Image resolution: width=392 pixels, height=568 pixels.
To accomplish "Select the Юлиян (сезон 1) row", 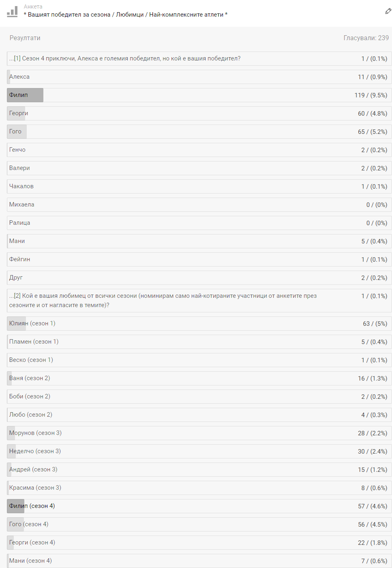I will click(x=199, y=323).
